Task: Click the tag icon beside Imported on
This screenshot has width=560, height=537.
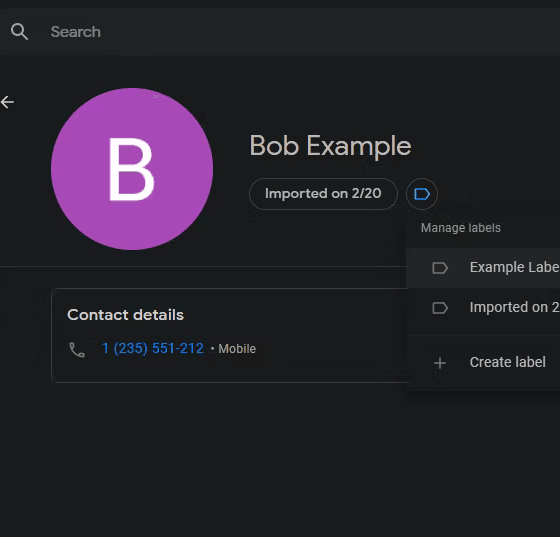Action: (x=440, y=308)
